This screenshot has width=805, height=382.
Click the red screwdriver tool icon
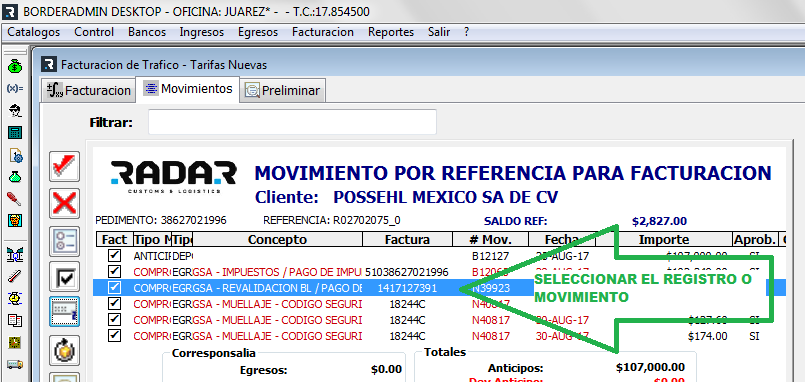pos(15,199)
